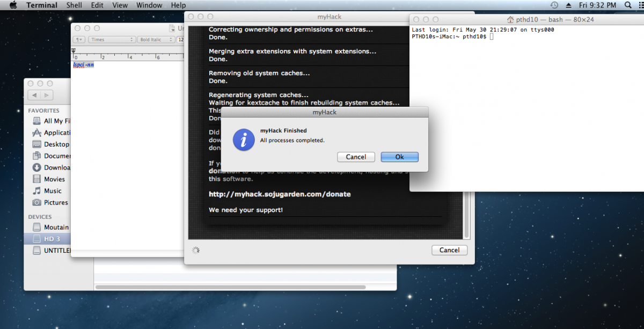The height and width of the screenshot is (329, 644).
Task: Expand the paragraph styles dropdown in TextEdit
Action: pyautogui.click(x=79, y=40)
